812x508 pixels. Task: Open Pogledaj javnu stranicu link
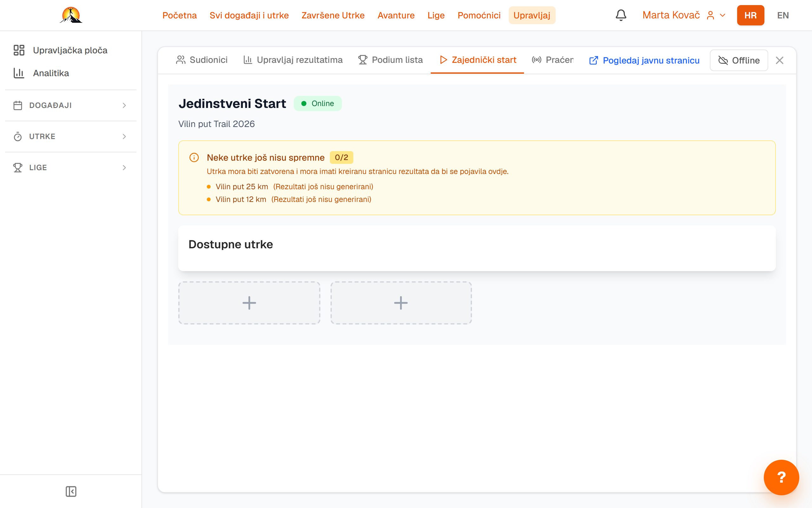tap(644, 60)
